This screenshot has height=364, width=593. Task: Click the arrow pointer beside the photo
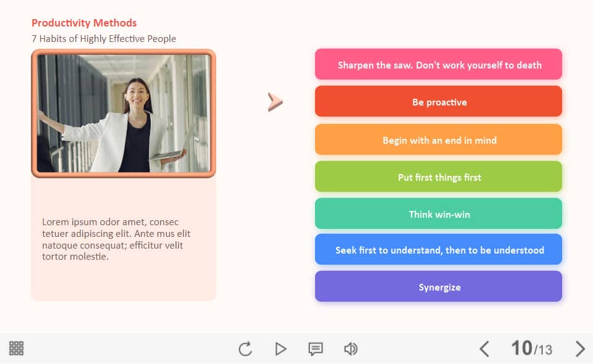coord(275,102)
